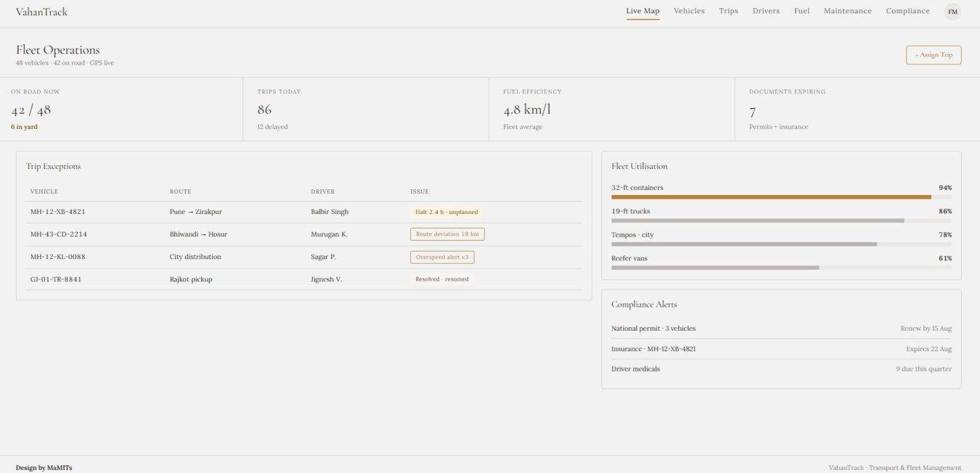
Task: Select the 4.8 km/l fuel efficiency value
Action: point(527,110)
